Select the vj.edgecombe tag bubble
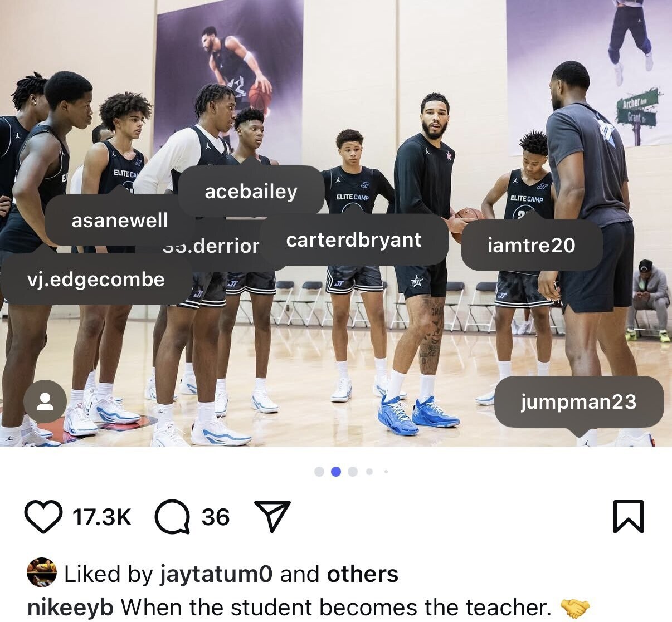The width and height of the screenshot is (672, 622). coord(96,279)
